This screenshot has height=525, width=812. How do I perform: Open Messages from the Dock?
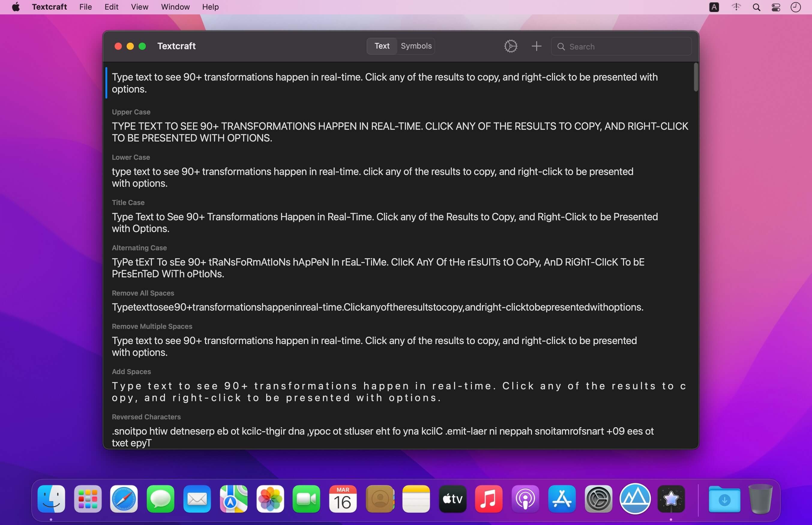click(161, 499)
